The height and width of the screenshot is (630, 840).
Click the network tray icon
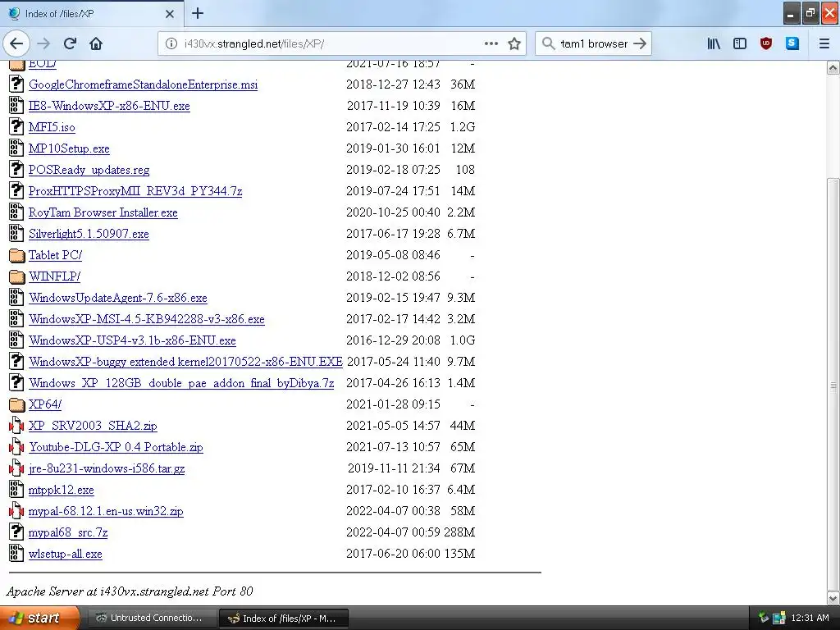click(x=779, y=618)
